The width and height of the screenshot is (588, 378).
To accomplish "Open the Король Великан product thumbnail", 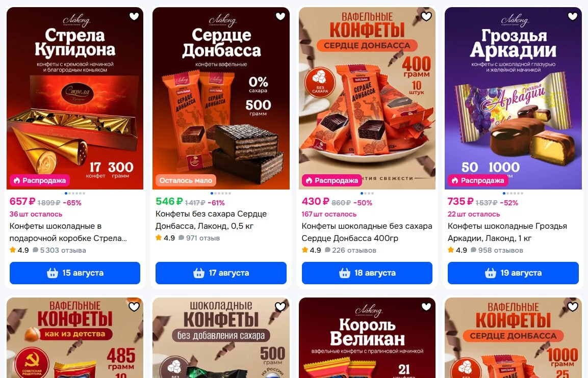I will tap(367, 338).
